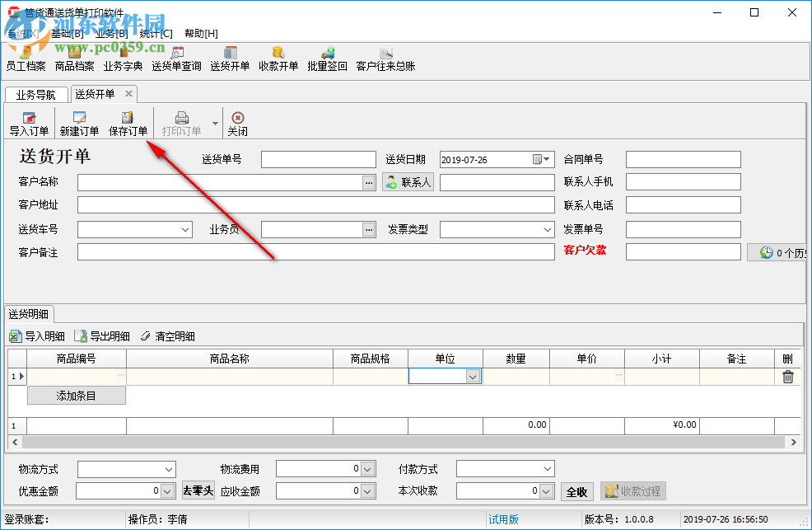Click 导出明细 export icon
The image size is (812, 530).
[102, 336]
